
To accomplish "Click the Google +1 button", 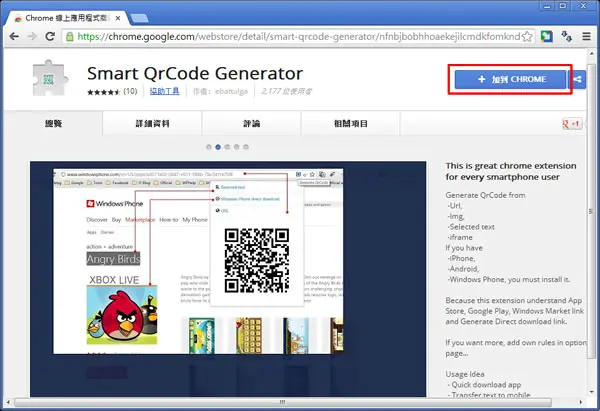I will pyautogui.click(x=572, y=124).
